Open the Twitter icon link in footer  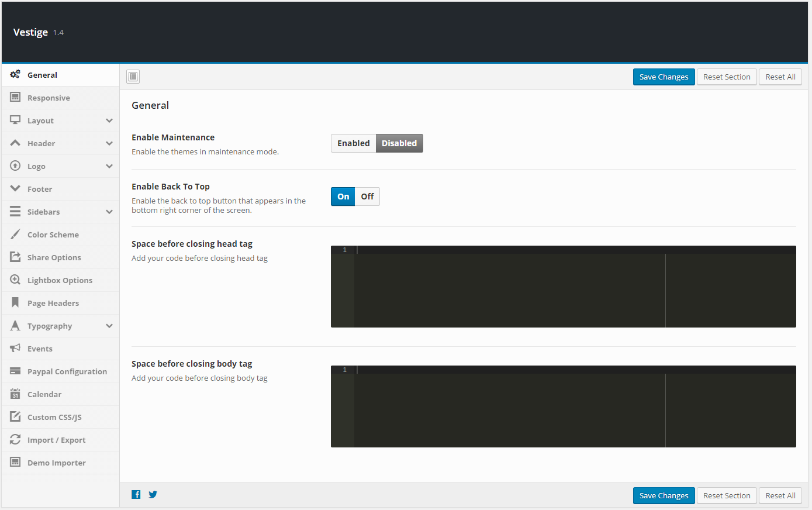tap(153, 495)
